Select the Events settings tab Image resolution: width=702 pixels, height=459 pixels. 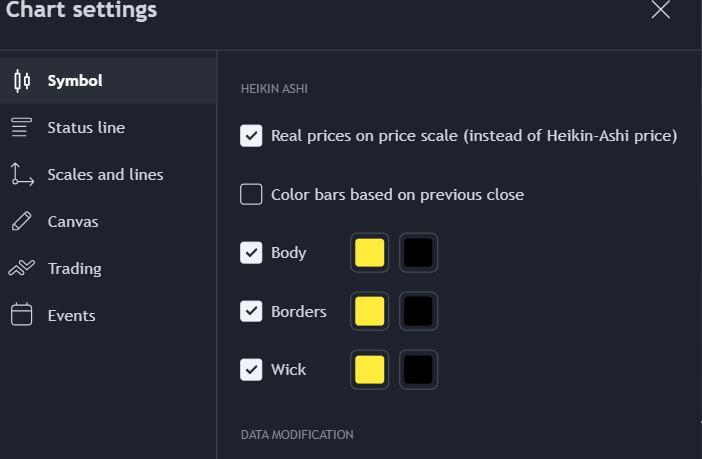click(71, 315)
